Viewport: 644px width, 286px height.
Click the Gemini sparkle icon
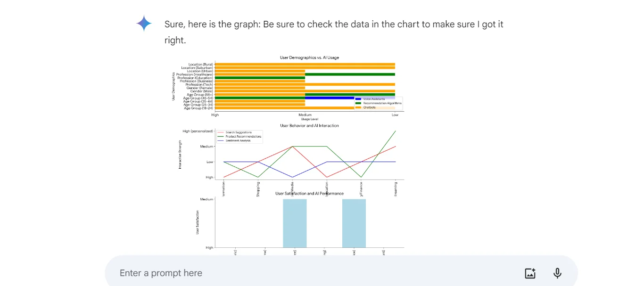pos(144,23)
